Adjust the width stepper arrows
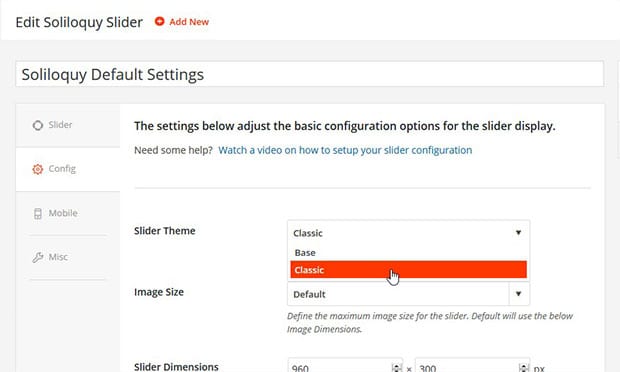Viewport: 620px width, 372px height. coord(396,368)
